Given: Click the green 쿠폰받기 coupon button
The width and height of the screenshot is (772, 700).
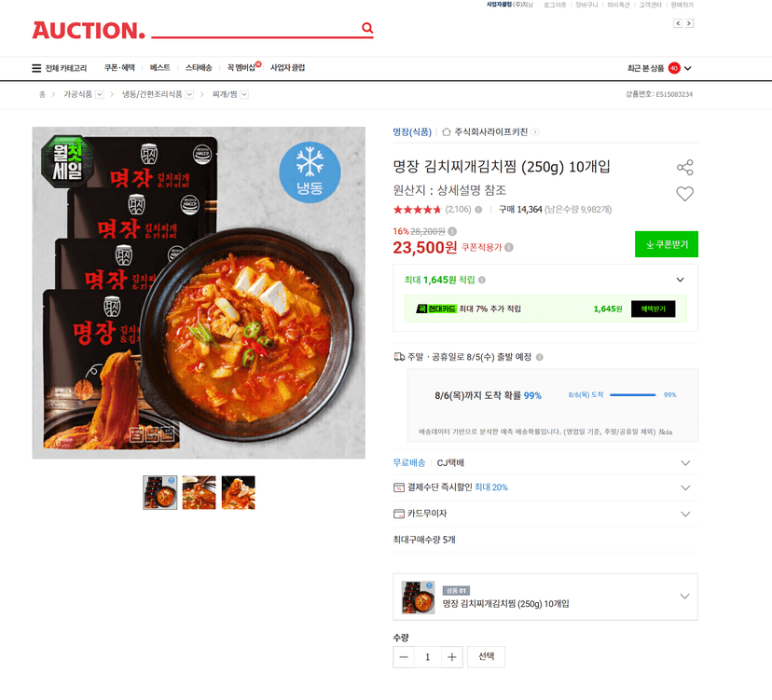Looking at the screenshot, I should [x=667, y=244].
